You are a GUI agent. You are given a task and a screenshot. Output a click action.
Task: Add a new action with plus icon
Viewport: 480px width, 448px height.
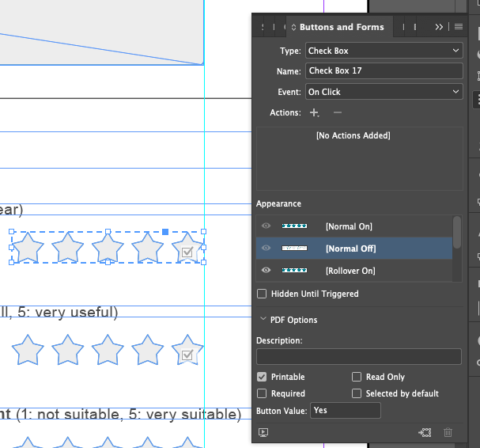click(314, 113)
